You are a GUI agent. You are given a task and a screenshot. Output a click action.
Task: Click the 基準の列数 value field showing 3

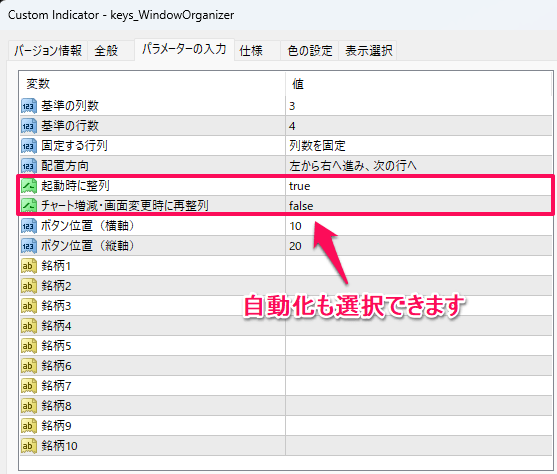418,106
